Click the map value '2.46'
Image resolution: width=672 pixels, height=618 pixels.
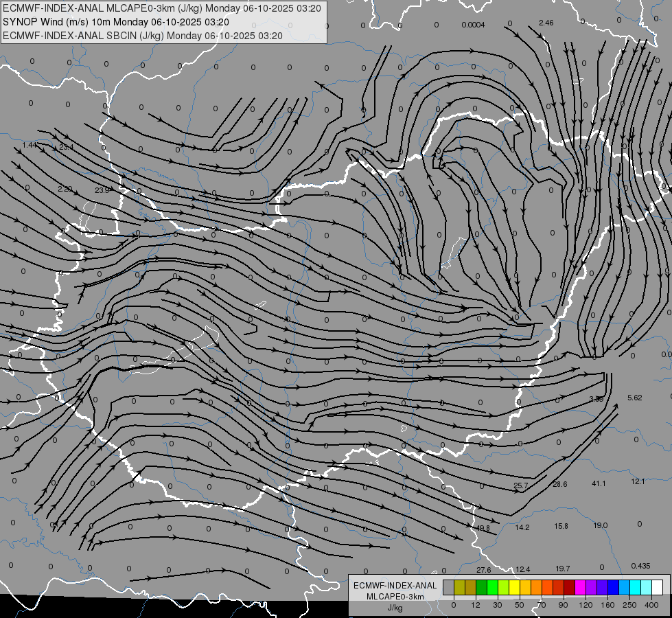click(546, 23)
